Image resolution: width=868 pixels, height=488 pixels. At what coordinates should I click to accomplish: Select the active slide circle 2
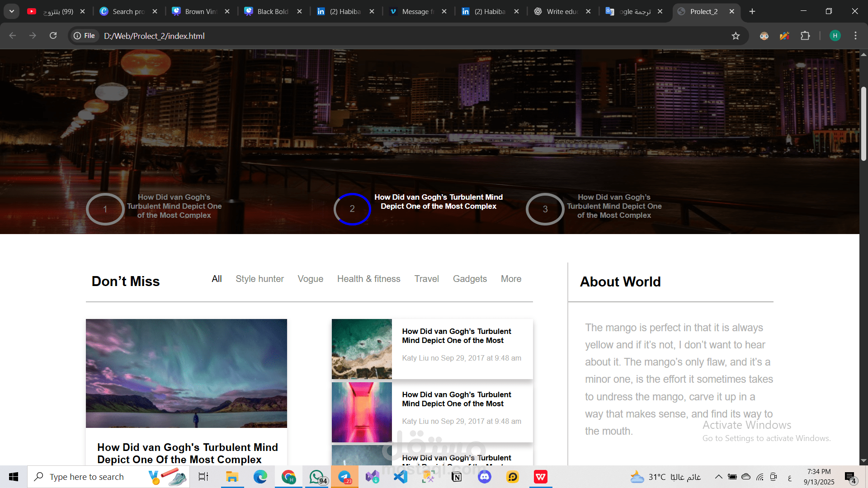(352, 209)
